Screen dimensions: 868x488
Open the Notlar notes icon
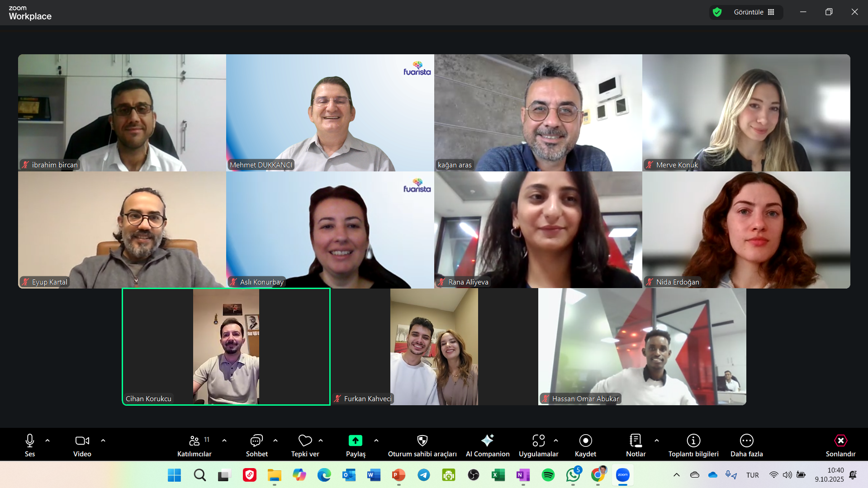point(636,441)
